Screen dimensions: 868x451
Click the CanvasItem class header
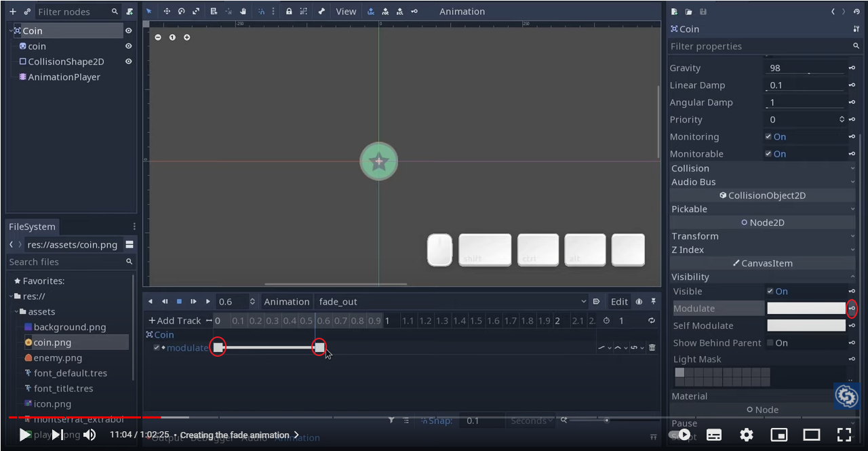click(x=762, y=263)
